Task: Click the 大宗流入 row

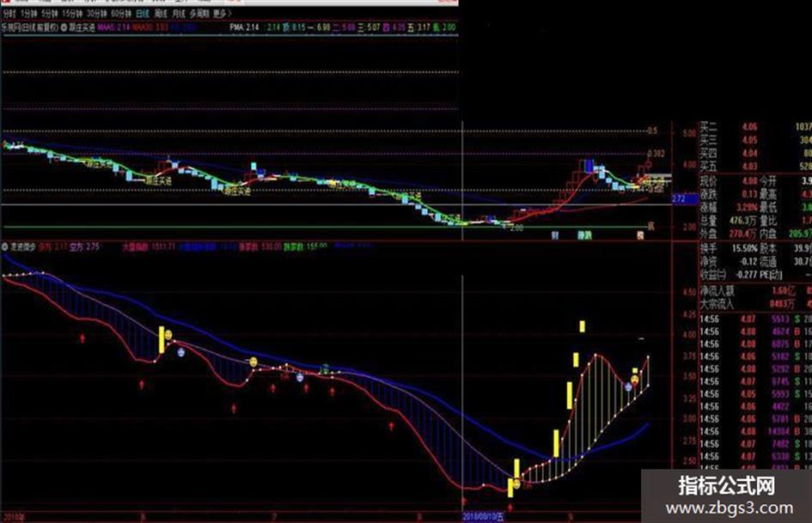Action: [755, 304]
